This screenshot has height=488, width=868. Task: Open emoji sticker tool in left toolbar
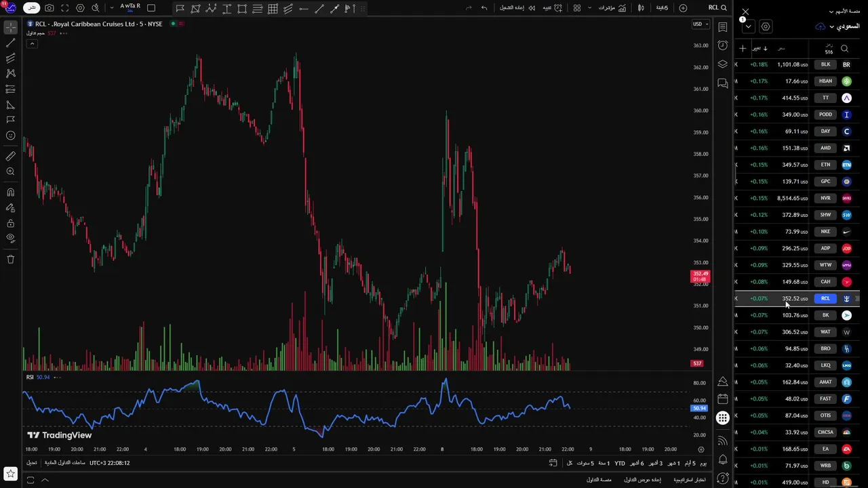click(10, 136)
